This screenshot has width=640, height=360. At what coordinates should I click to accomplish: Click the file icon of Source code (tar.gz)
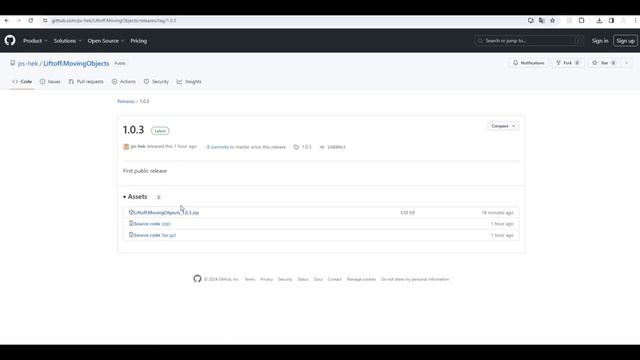tap(131, 235)
